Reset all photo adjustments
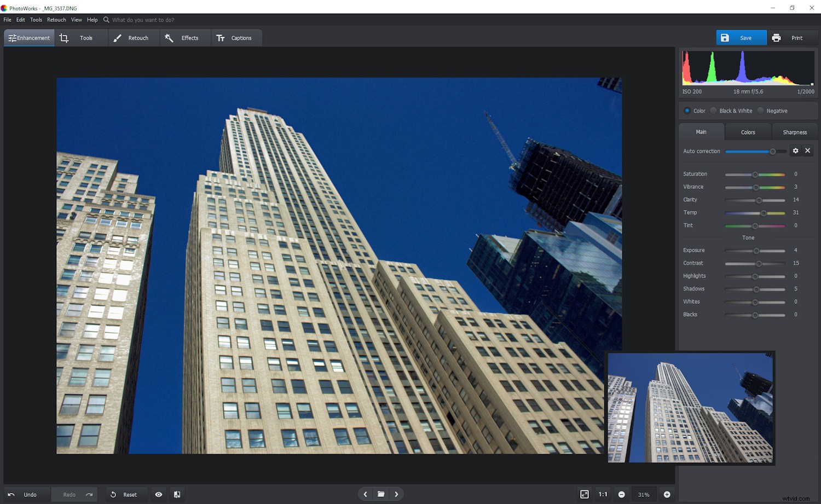This screenshot has height=504, width=821. tap(126, 494)
